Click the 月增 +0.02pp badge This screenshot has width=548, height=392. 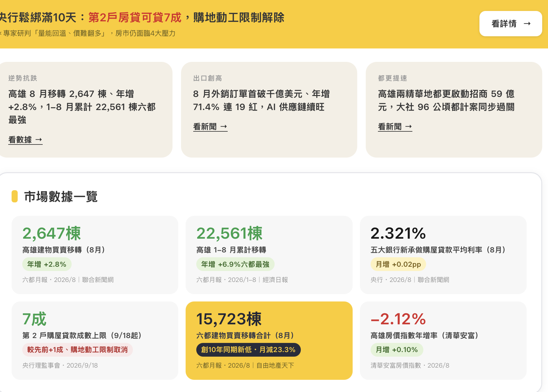[x=398, y=264]
